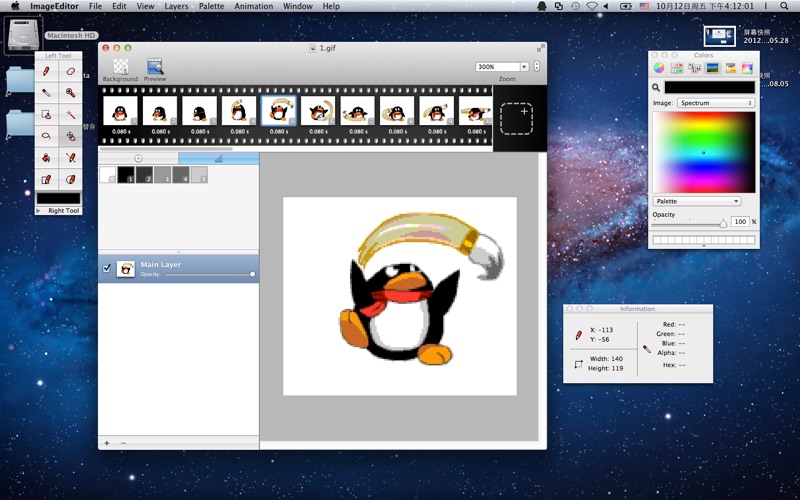Open Macintosh HD drive icon on desktop
Viewport: 800px width, 500px height.
tap(23, 34)
